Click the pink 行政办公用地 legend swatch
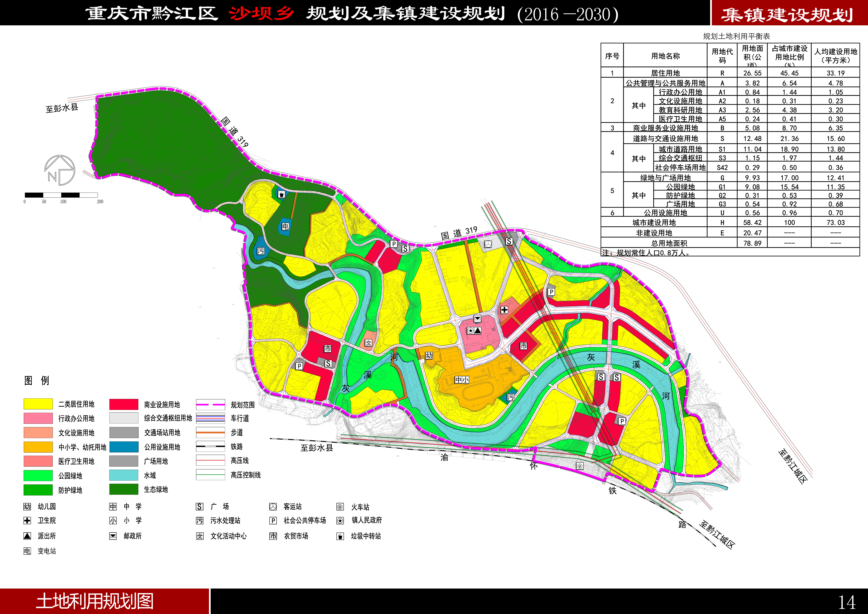Viewport: 868px width, 614px height. [38, 418]
